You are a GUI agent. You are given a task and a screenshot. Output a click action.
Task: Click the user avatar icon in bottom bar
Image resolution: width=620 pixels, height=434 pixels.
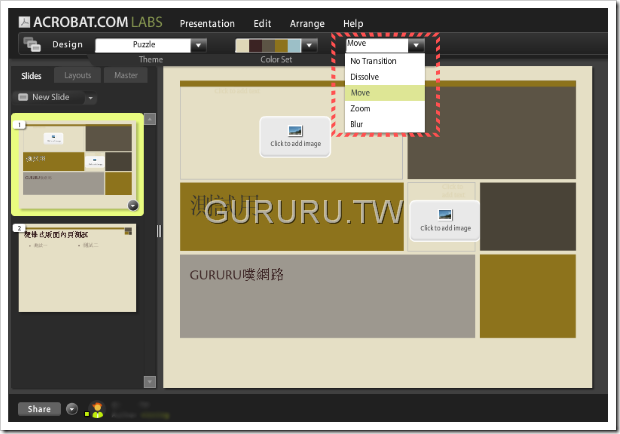(97, 409)
